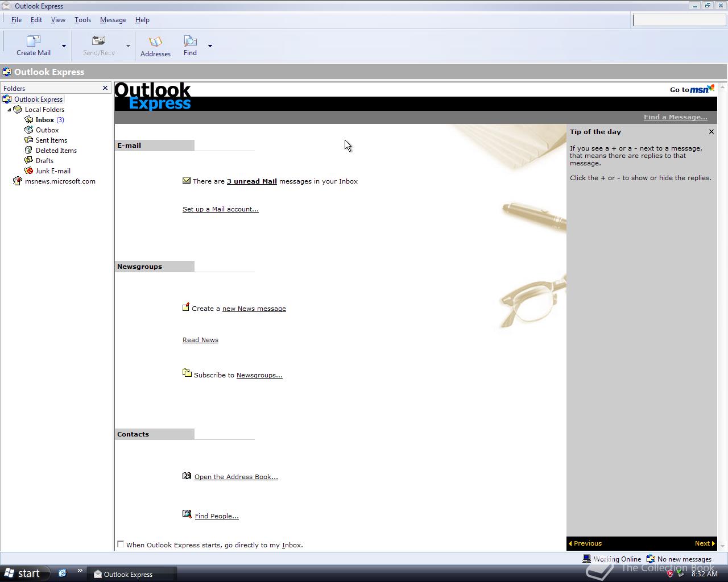Open the Edit menu
This screenshot has height=582, width=728.
coord(36,20)
